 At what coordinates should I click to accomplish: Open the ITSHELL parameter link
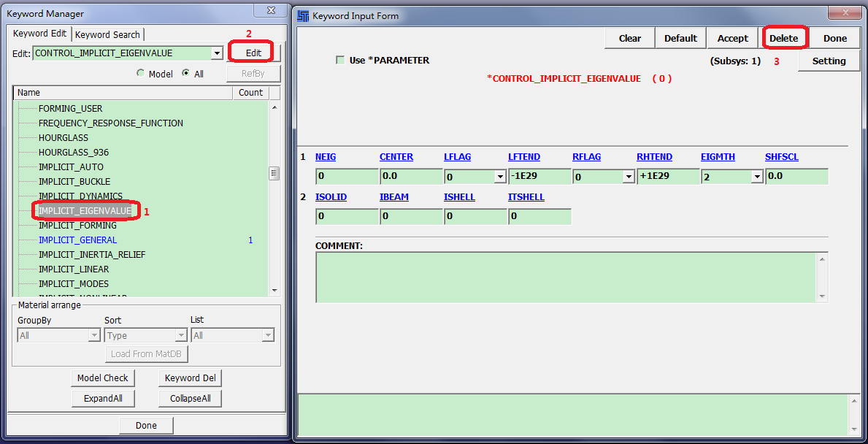click(526, 196)
